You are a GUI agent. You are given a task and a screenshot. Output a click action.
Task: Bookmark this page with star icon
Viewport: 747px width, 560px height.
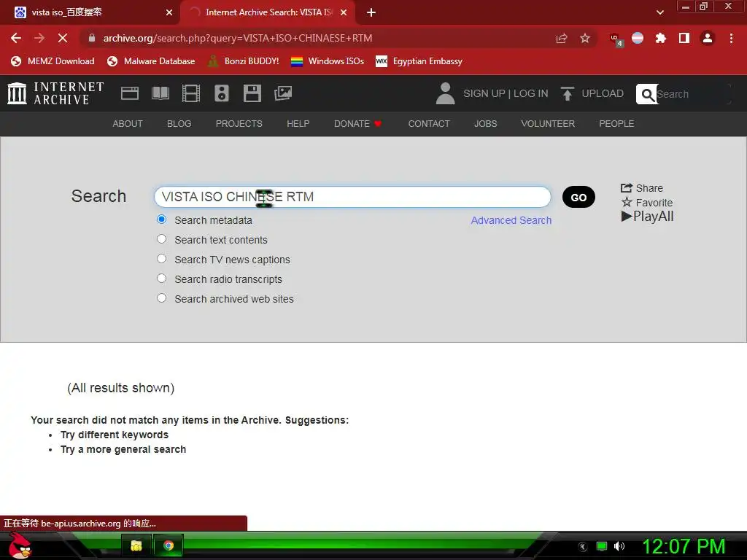tap(585, 38)
